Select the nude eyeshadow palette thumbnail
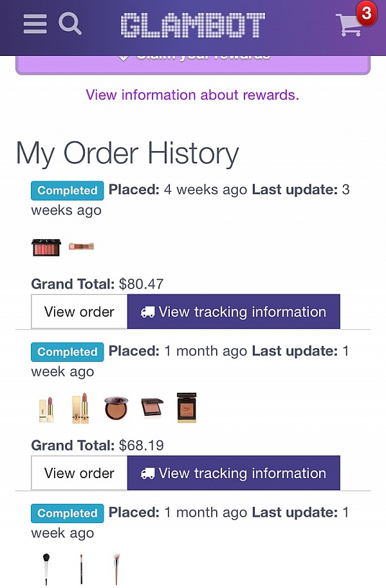The image size is (386, 588). [x=80, y=246]
